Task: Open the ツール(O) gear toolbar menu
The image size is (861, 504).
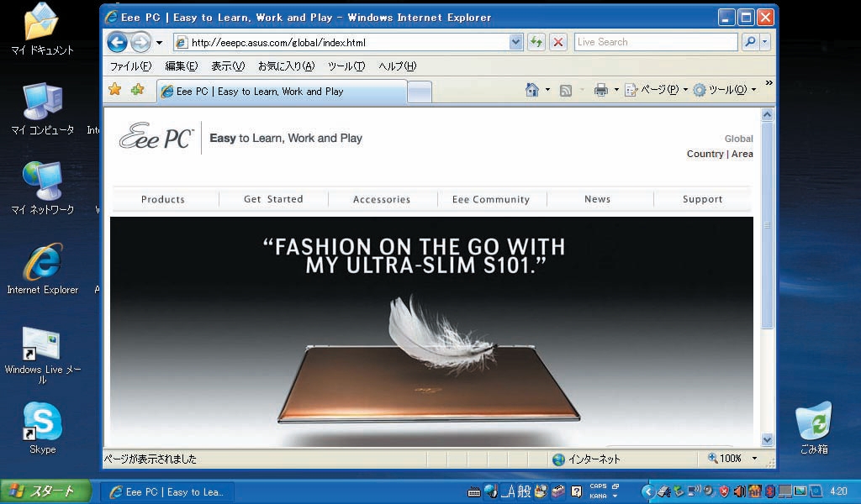Action: 724,90
